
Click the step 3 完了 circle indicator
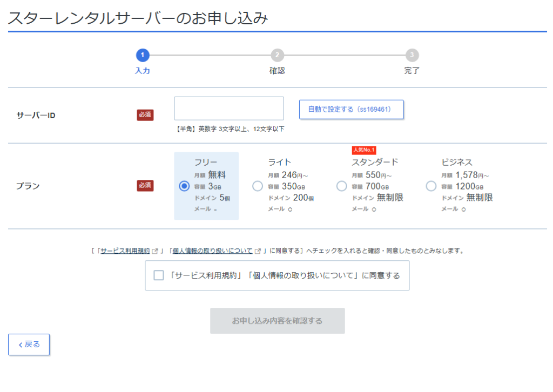coord(412,55)
